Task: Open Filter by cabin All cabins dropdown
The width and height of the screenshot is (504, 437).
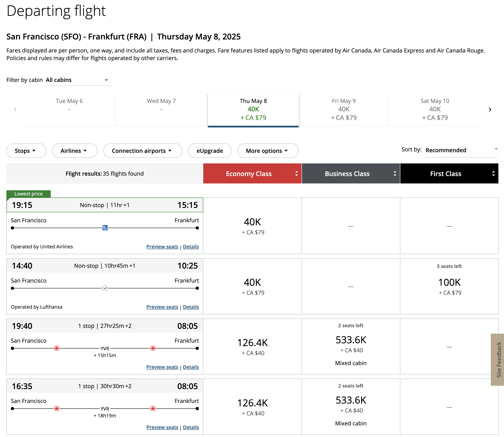Action: [x=78, y=80]
